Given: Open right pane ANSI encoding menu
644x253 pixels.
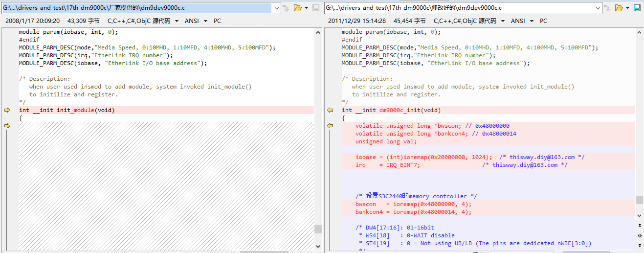Looking at the screenshot, I should (x=532, y=21).
